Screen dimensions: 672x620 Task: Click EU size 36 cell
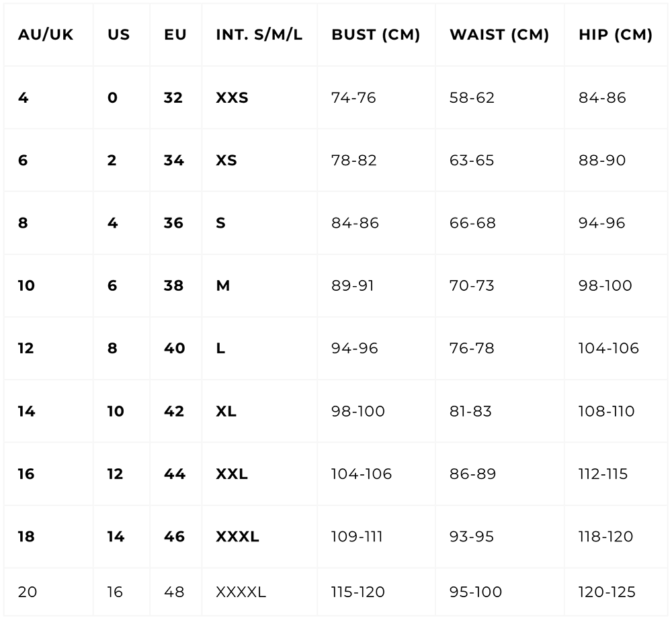pos(173,223)
